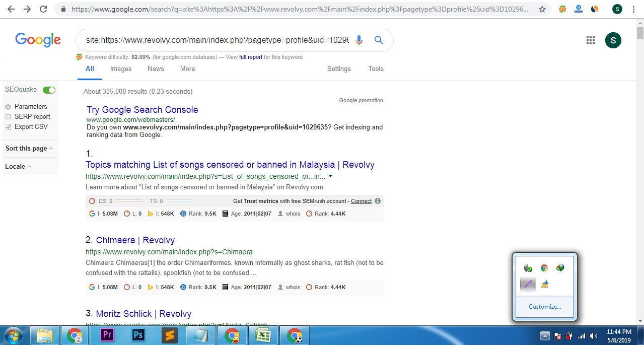Click Bing index 548K under Chimaera result
This screenshot has height=345, width=644.
(160, 288)
